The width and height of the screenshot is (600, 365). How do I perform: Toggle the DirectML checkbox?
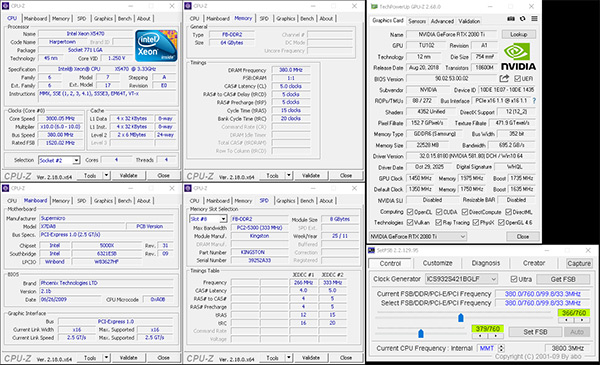509,212
